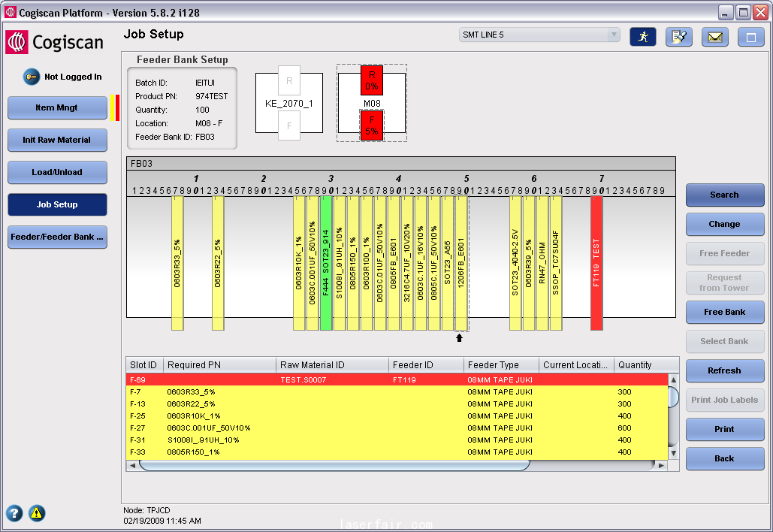Click table vertical scrollbar down arrow
This screenshot has width=773, height=532.
click(673, 453)
